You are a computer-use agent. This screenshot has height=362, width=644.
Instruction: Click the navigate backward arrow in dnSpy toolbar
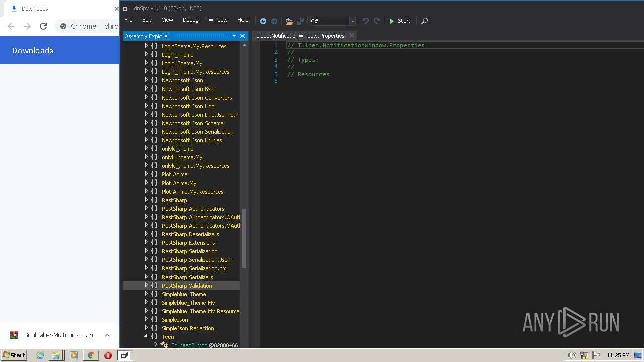pos(263,21)
